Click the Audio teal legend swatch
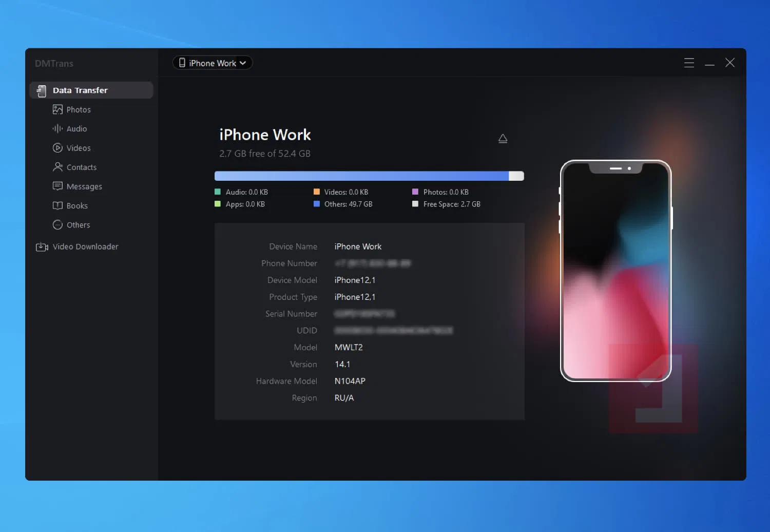Image resolution: width=770 pixels, height=532 pixels. [218, 192]
